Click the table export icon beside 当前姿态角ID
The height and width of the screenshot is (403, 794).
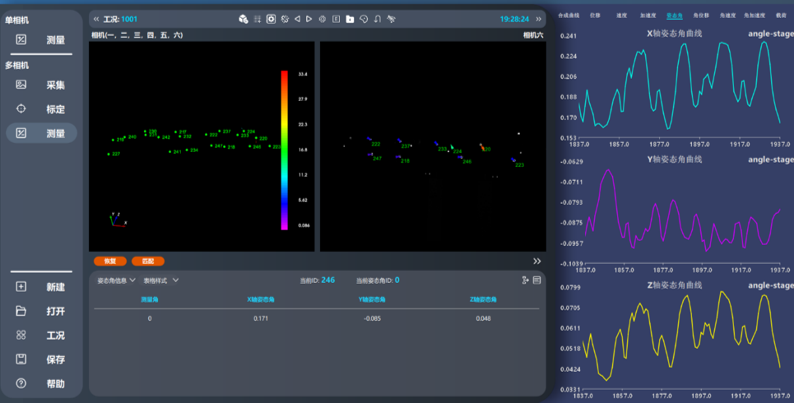(525, 280)
